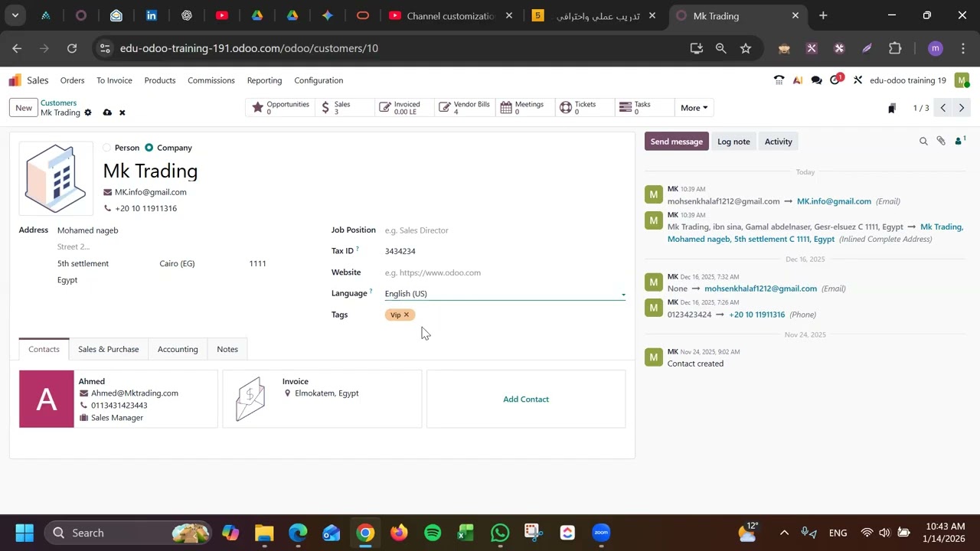Click the Street 2 address field
The width and height of the screenshot is (980, 551).
[162, 246]
